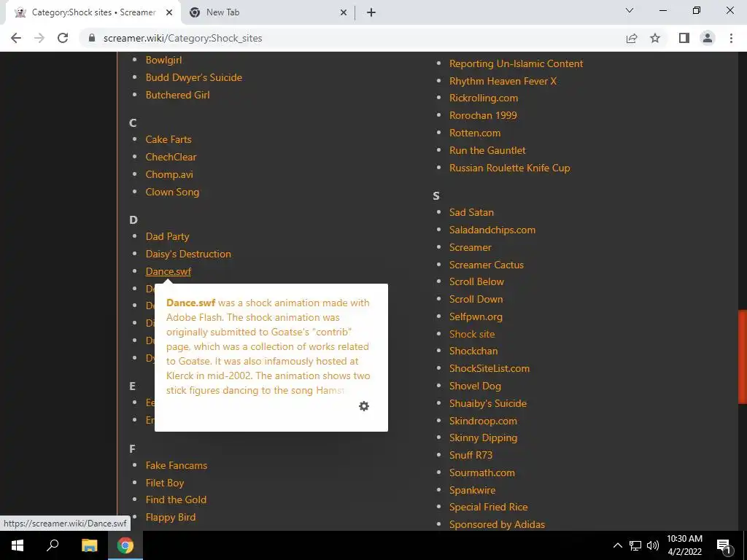Follow the underlined Dance.swf link
Image resolution: width=747 pixels, height=560 pixels.
(169, 271)
